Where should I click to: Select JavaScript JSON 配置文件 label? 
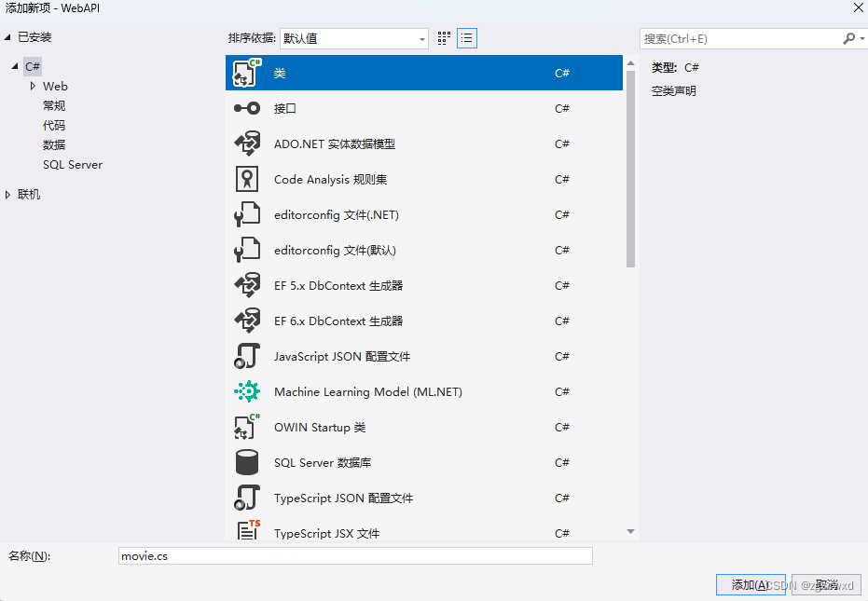coord(342,356)
